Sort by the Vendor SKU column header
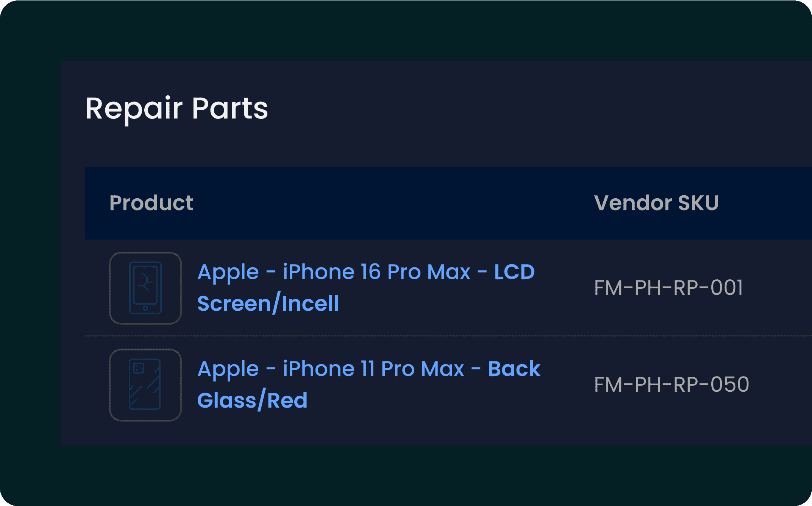The width and height of the screenshot is (812, 506). (x=656, y=203)
